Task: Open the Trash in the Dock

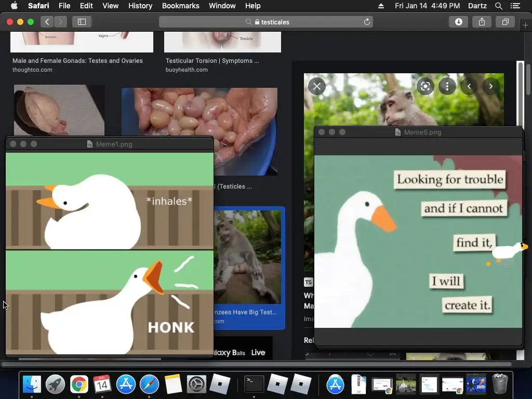Action: (x=500, y=384)
